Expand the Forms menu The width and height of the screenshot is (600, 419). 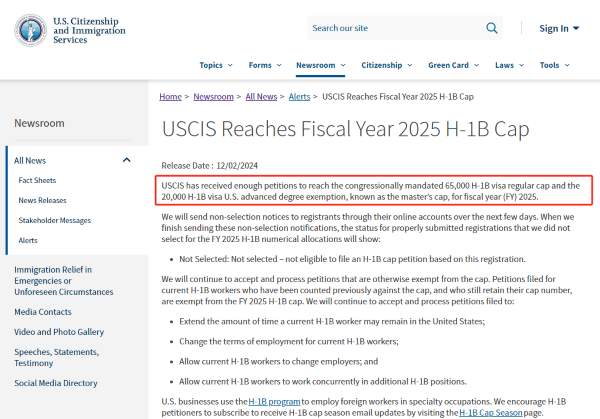[x=264, y=65]
